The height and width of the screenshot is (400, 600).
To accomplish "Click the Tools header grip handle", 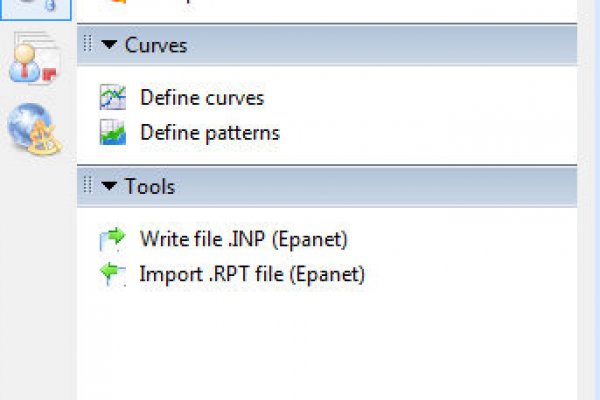I will point(88,186).
